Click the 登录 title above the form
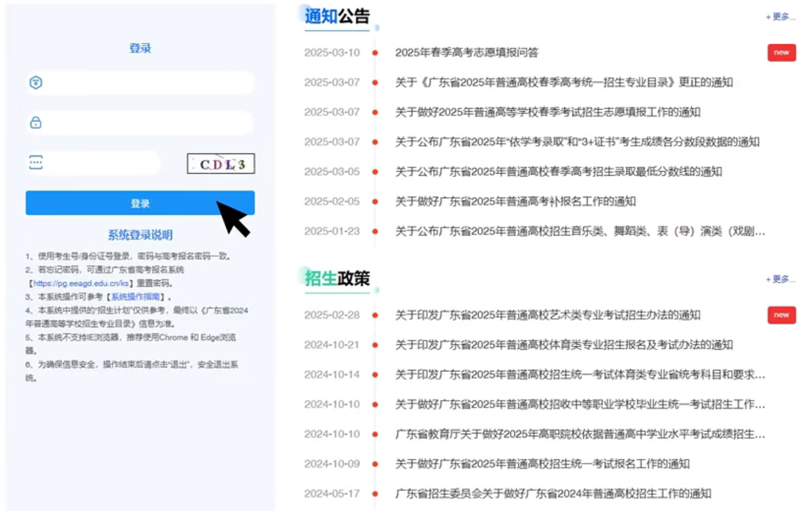Image resolution: width=812 pixels, height=511 pixels. pos(140,49)
